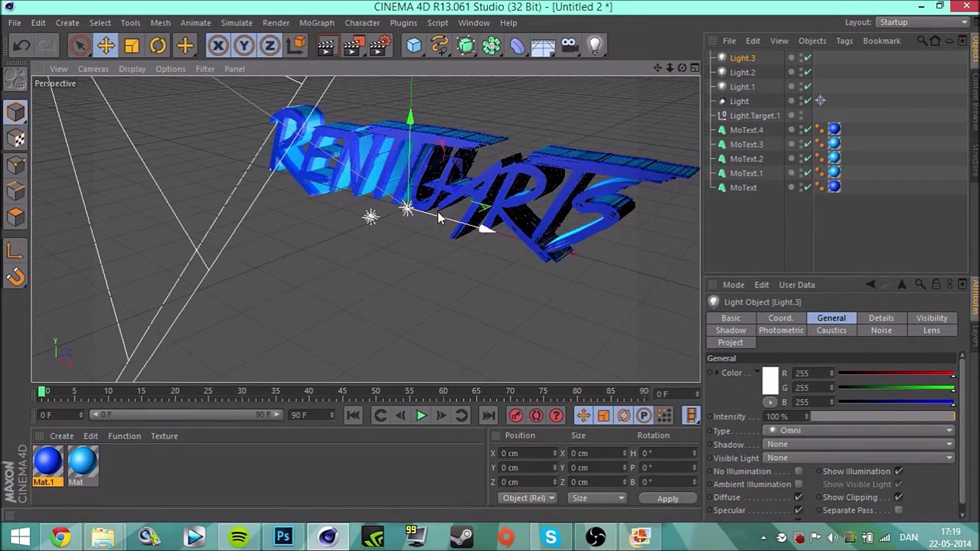Click the red R color slider
This screenshot has width=980, height=551.
tap(897, 373)
